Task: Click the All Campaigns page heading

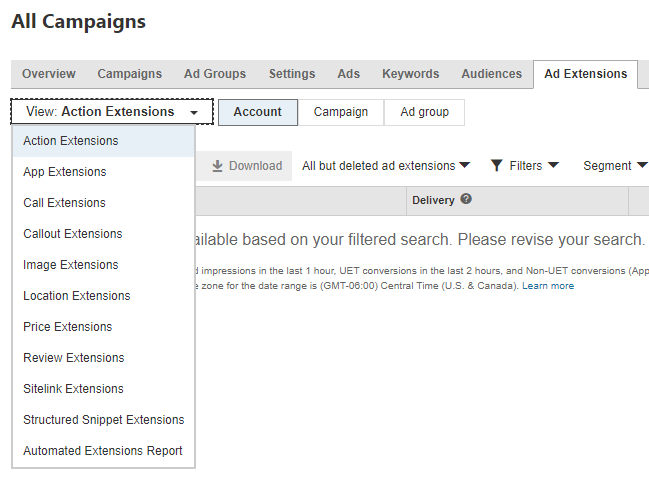Action: [79, 22]
